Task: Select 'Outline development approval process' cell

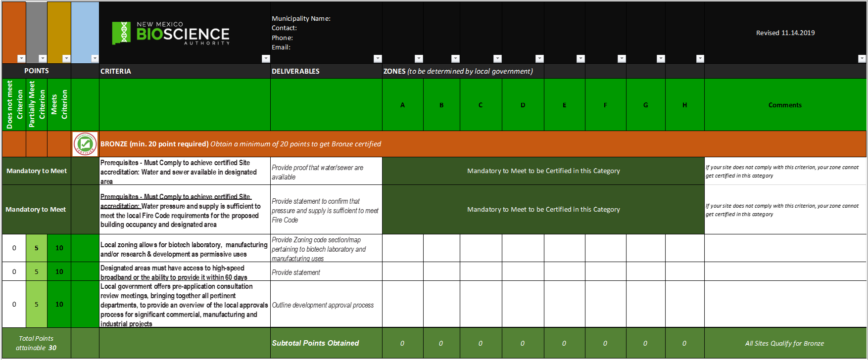Action: tap(326, 304)
